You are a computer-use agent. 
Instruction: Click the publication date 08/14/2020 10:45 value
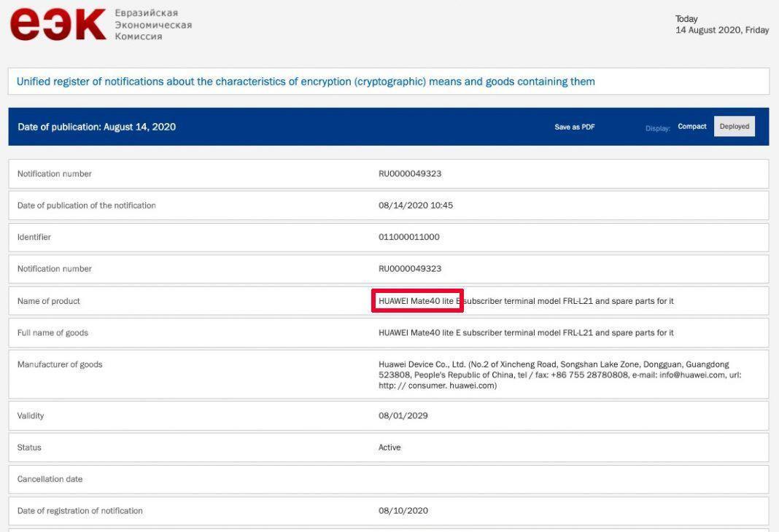pyautogui.click(x=415, y=206)
